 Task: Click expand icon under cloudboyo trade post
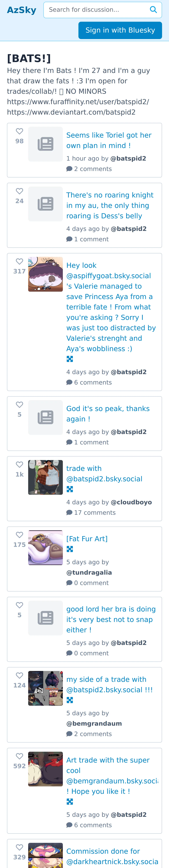tap(70, 489)
